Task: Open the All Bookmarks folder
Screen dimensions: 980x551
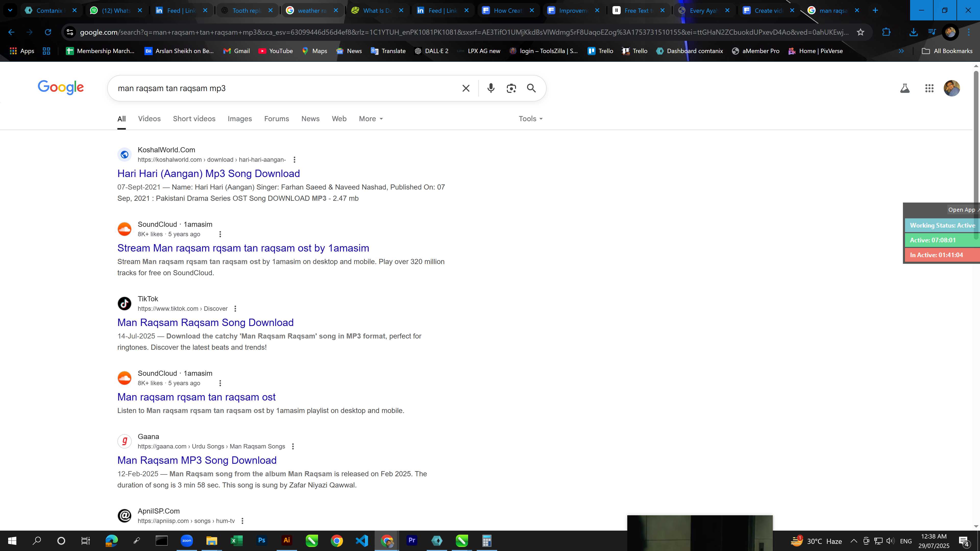Action: (x=947, y=51)
